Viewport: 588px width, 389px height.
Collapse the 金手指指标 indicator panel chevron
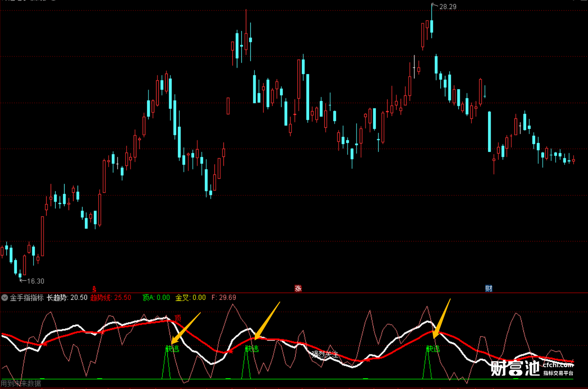(4, 298)
